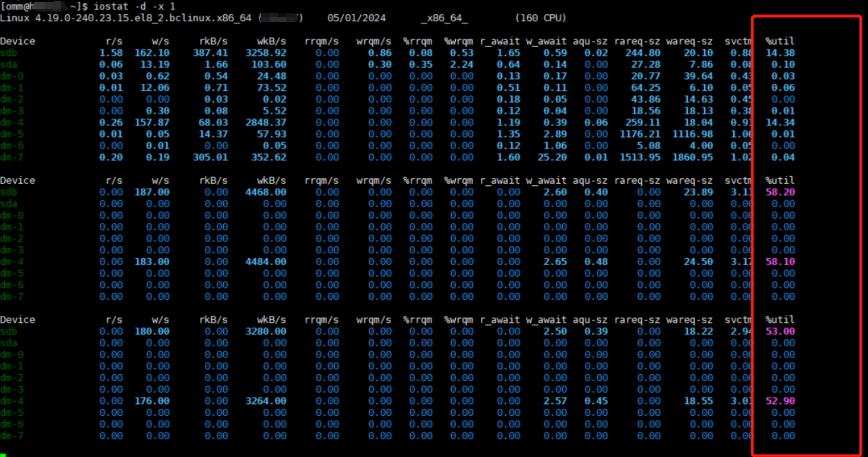This screenshot has width=868, height=457.
Task: Select the wkB/s value 57.93
Action: tap(271, 134)
